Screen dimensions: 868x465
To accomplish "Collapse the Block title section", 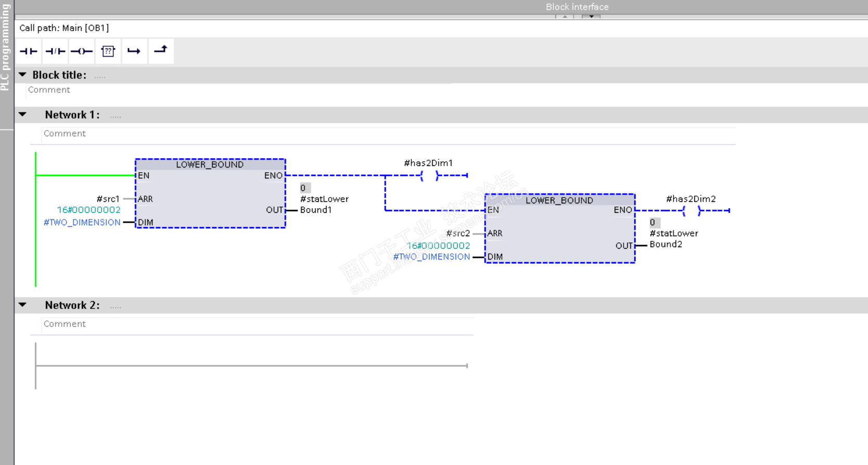I will click(x=22, y=75).
